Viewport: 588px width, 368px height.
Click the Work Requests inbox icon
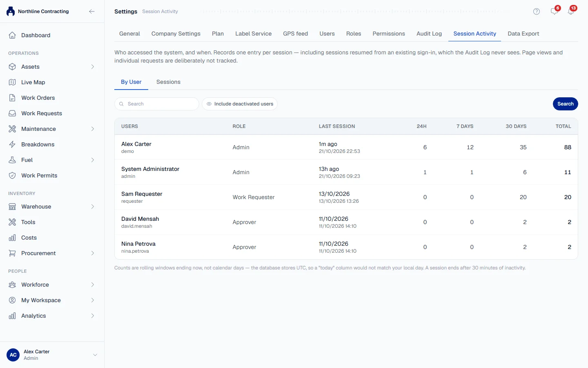point(12,113)
